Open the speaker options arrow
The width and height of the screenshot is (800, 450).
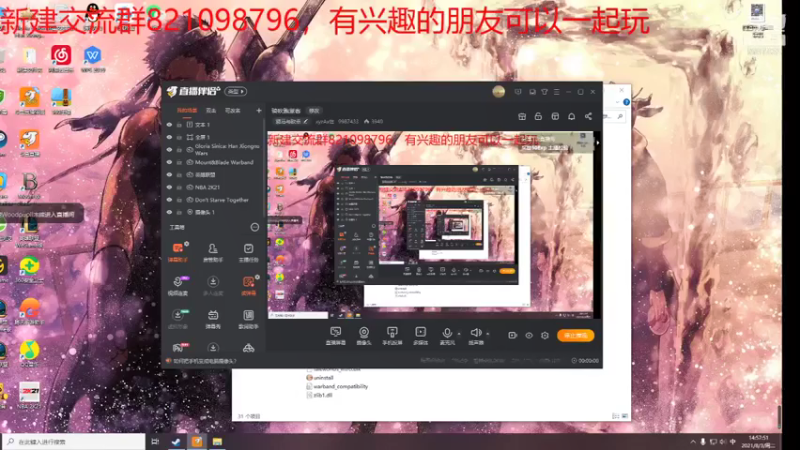(x=488, y=334)
